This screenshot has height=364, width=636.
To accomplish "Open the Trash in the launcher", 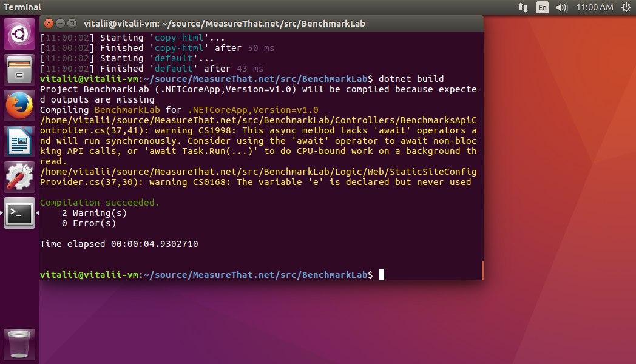I will click(x=19, y=344).
